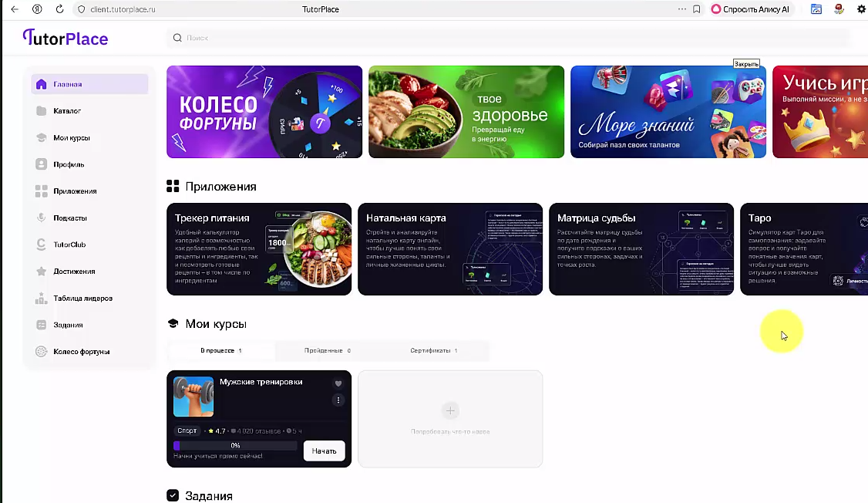Image resolution: width=868 pixels, height=503 pixels.
Task: Click the browser bookmark icon
Action: 696,9
